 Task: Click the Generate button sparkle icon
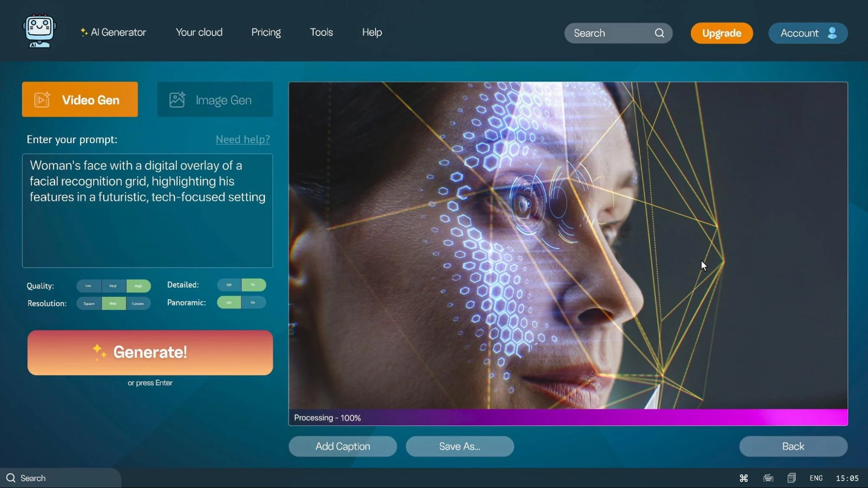pos(99,352)
